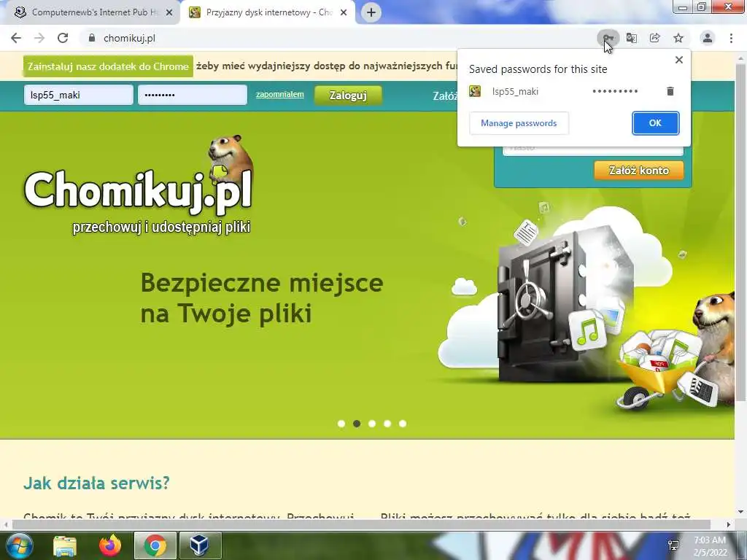Go back using the browser back arrow

[16, 38]
